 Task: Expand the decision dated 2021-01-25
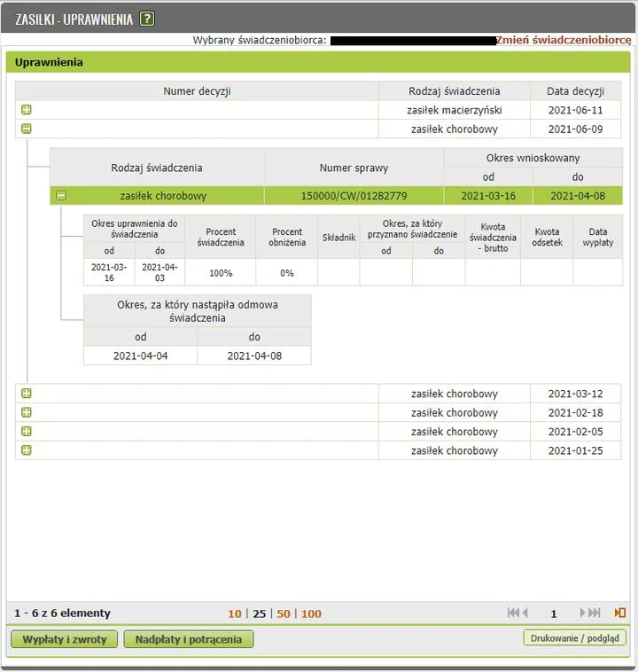click(x=27, y=450)
